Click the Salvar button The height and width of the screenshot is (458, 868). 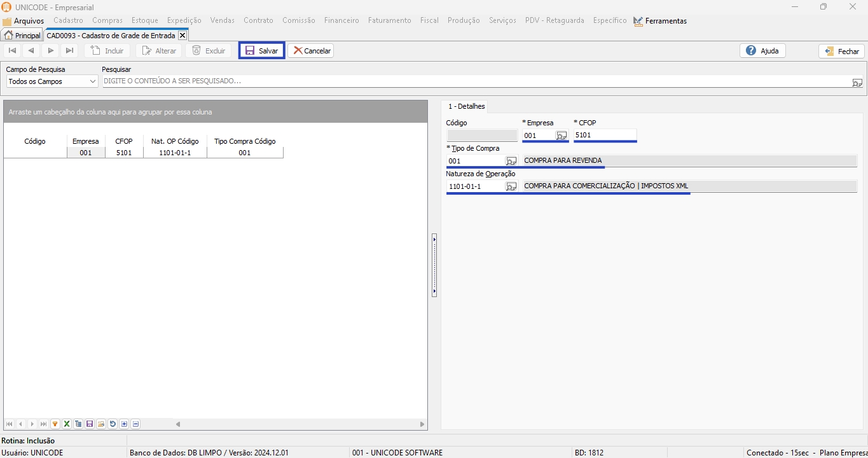pos(261,51)
